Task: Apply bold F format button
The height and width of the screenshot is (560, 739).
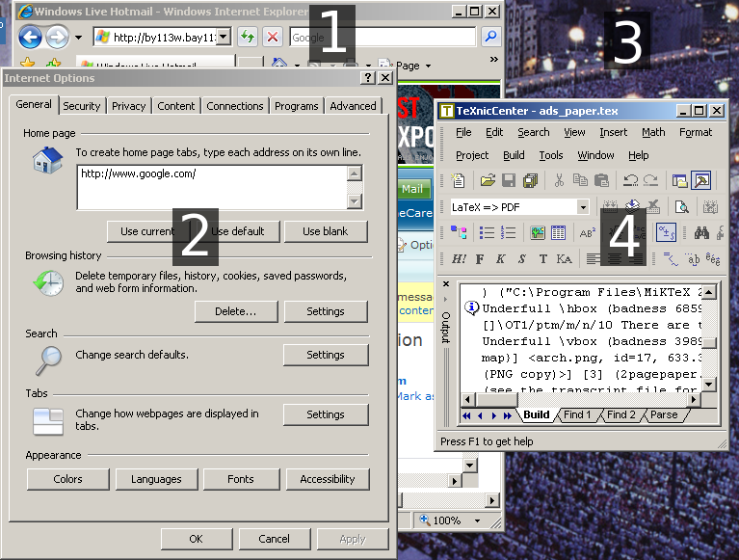Action: (x=479, y=258)
